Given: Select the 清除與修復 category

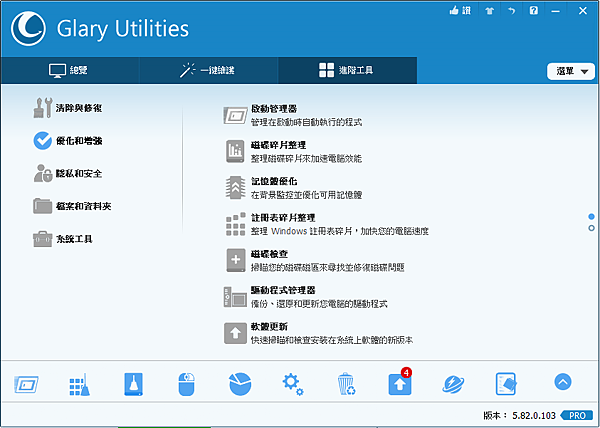Looking at the screenshot, I should (x=68, y=108).
